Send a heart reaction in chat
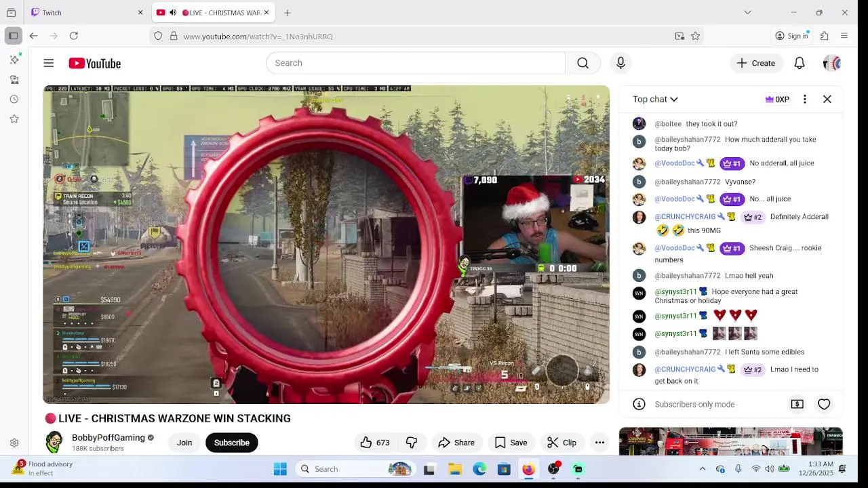 [824, 404]
